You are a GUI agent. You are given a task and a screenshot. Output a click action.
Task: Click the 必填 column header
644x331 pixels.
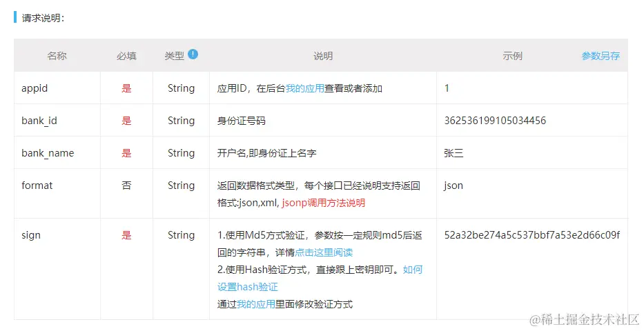(x=126, y=56)
